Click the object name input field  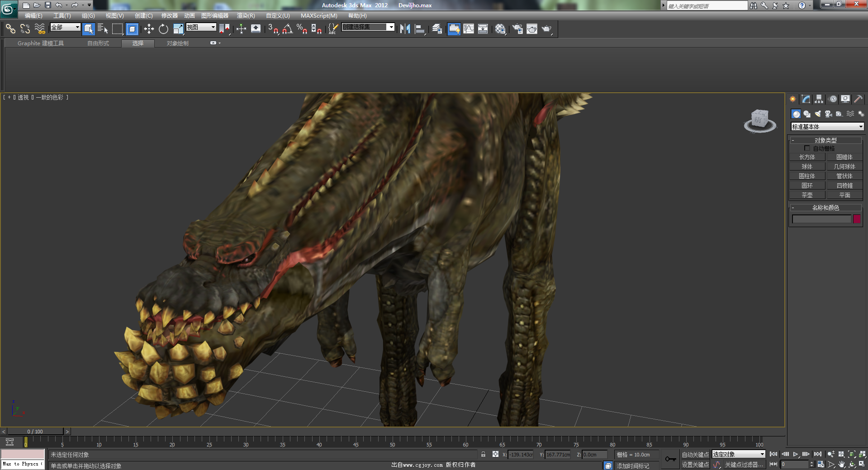coord(821,219)
